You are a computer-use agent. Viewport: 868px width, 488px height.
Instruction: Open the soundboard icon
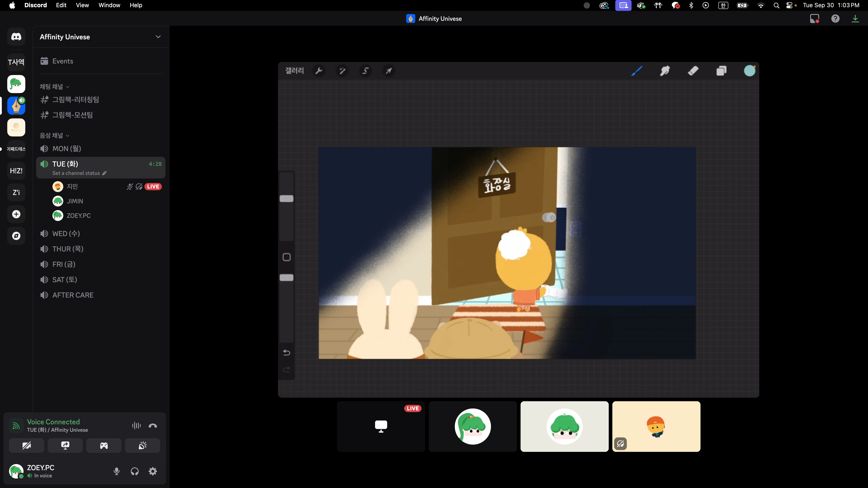(143, 446)
